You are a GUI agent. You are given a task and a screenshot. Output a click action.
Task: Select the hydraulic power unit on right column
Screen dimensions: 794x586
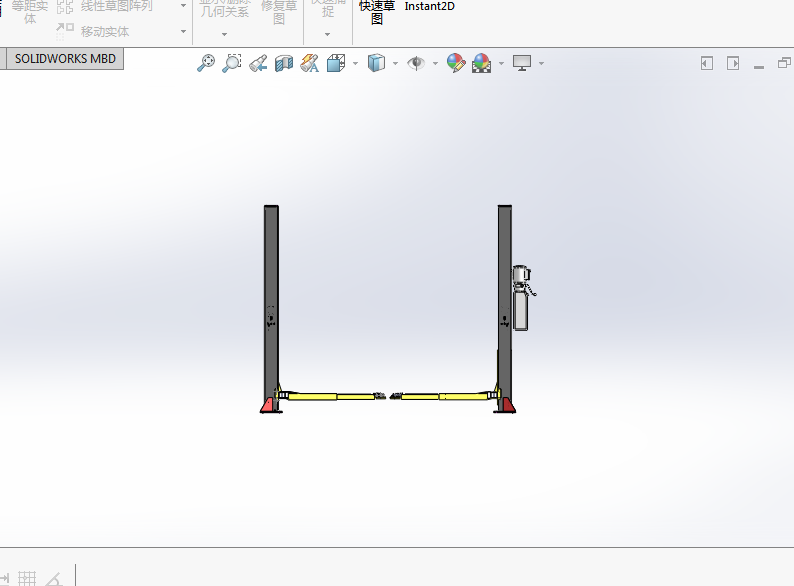coord(522,299)
